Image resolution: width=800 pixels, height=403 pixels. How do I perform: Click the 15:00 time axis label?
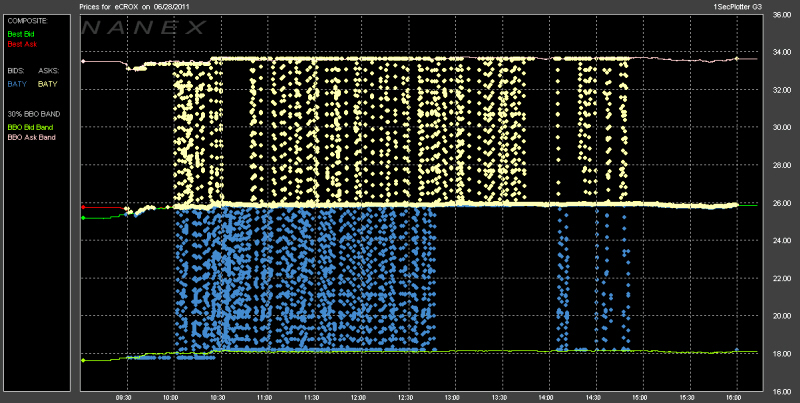click(x=640, y=397)
